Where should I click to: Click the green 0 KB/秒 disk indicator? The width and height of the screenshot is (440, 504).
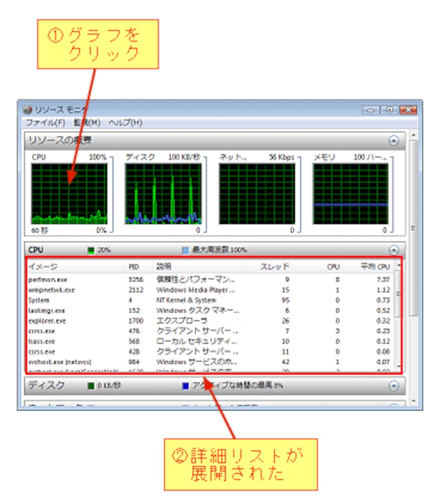click(91, 386)
